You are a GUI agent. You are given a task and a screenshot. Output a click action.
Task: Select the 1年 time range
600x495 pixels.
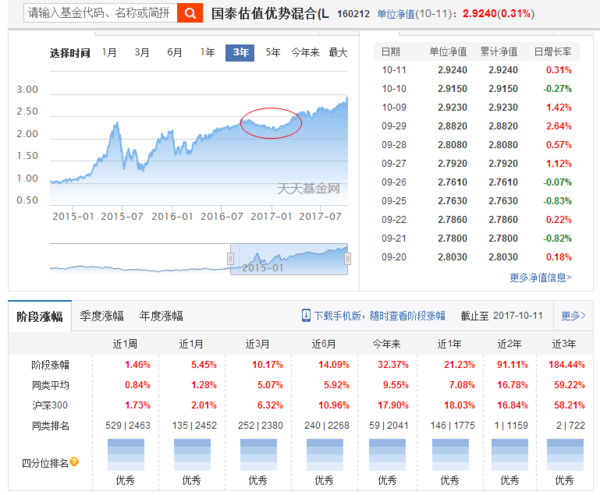click(207, 52)
